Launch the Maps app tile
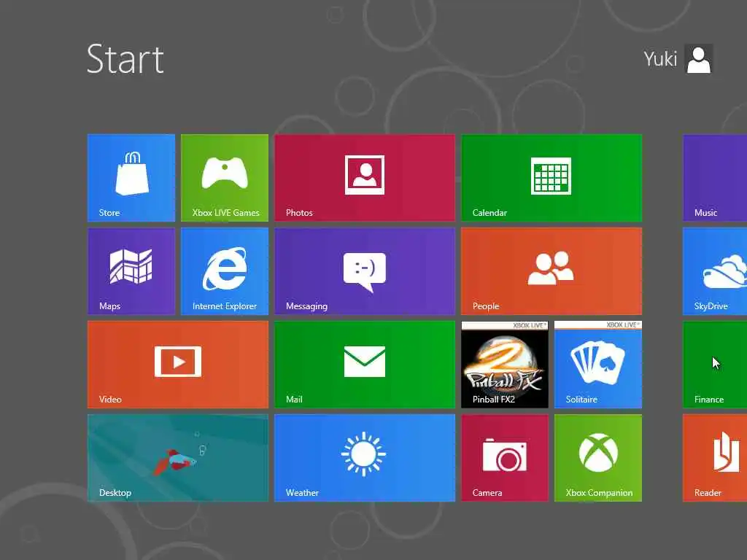Viewport: 747px width, 560px height. (131, 271)
